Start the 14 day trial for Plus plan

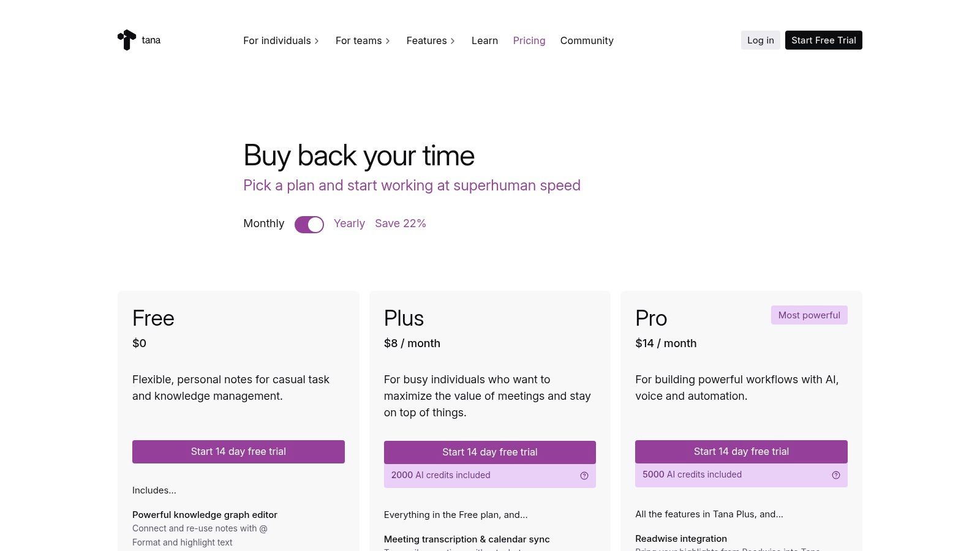pos(489,452)
